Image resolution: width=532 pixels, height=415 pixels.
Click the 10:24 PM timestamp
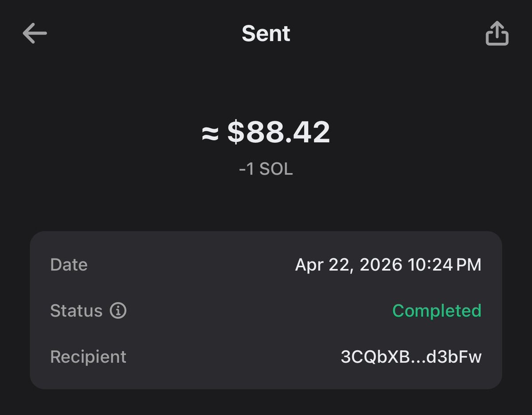pyautogui.click(x=444, y=265)
